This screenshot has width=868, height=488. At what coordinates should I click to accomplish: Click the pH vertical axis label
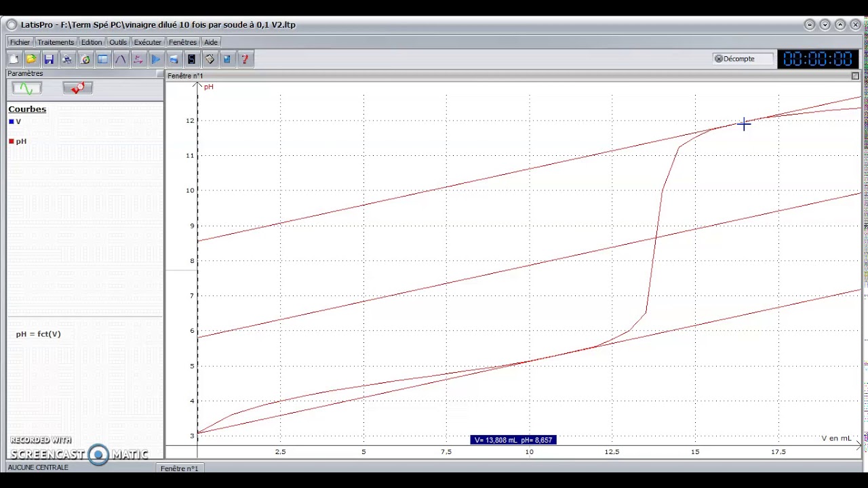coord(209,87)
